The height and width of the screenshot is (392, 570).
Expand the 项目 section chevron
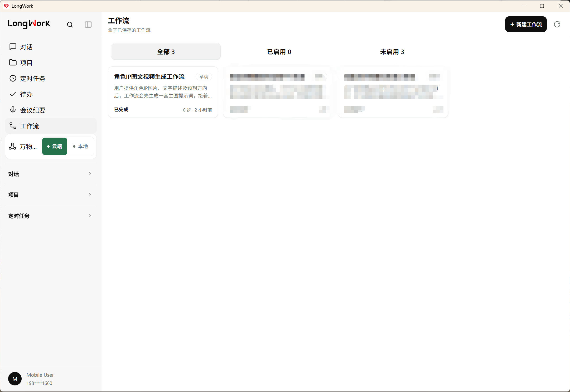(90, 195)
